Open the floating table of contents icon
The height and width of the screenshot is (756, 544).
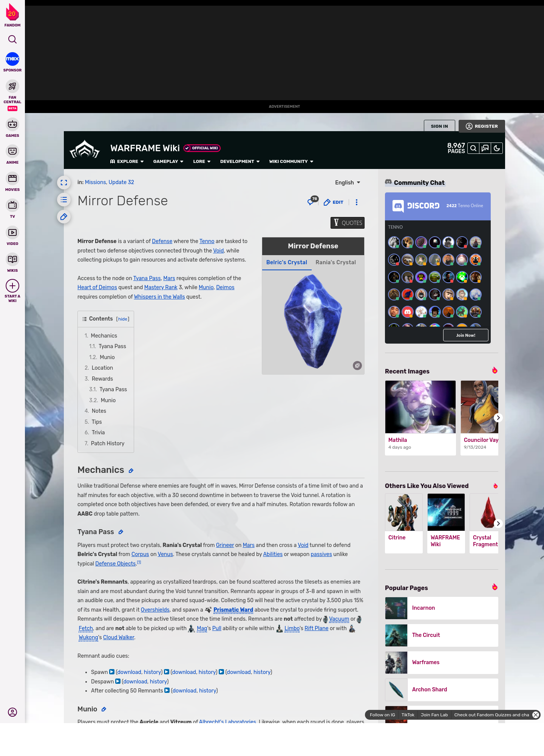pos(64,200)
